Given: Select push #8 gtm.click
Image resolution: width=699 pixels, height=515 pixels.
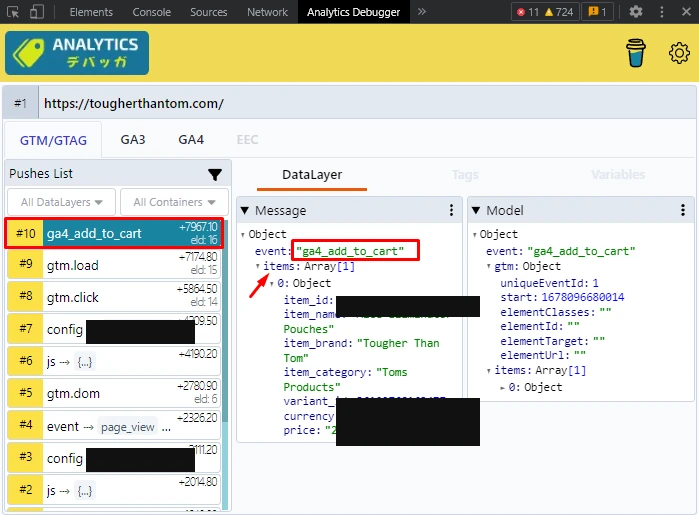Looking at the screenshot, I should coord(114,297).
